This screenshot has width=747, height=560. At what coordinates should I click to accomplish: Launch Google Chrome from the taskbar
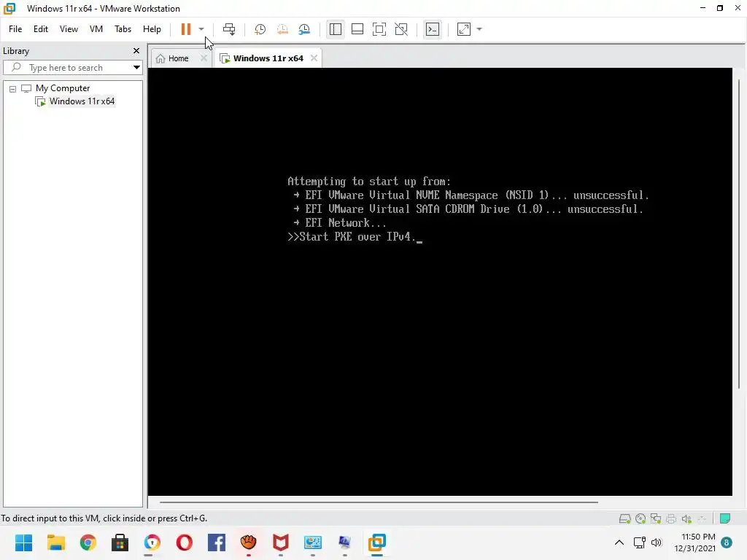(x=88, y=542)
